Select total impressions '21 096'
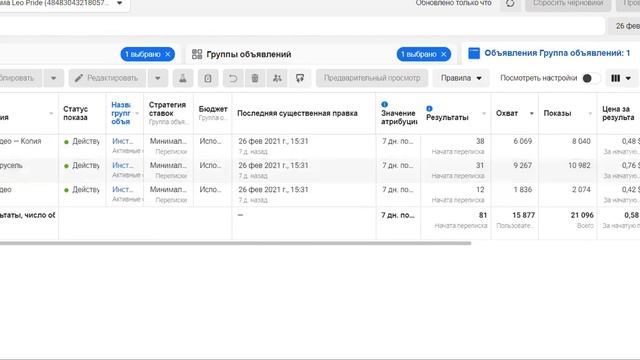 [581, 215]
